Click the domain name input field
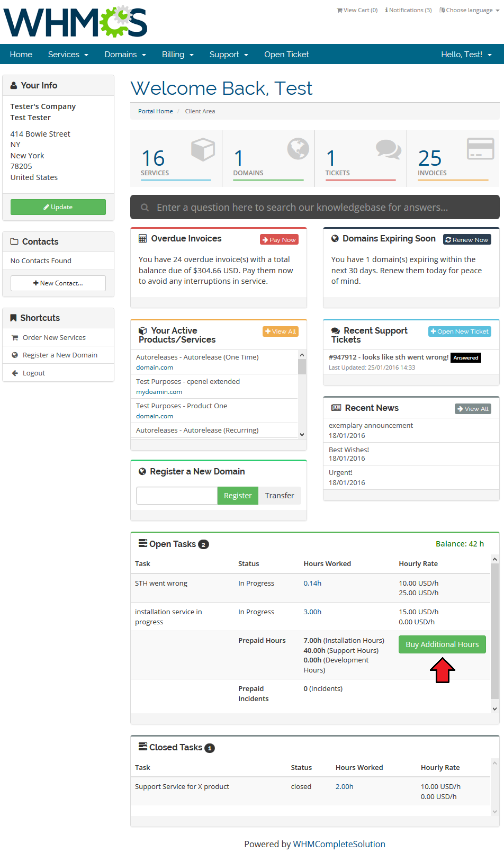504x852 pixels. tap(177, 496)
